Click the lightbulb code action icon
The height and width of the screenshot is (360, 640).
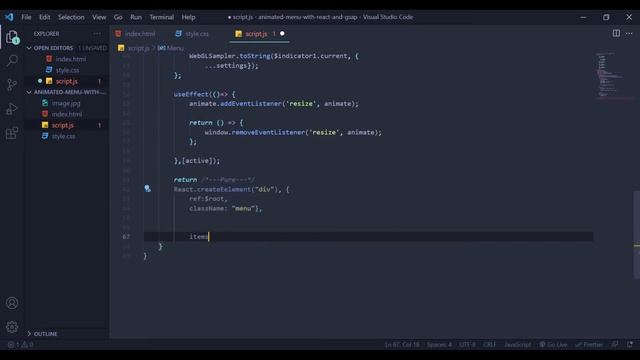pos(147,189)
